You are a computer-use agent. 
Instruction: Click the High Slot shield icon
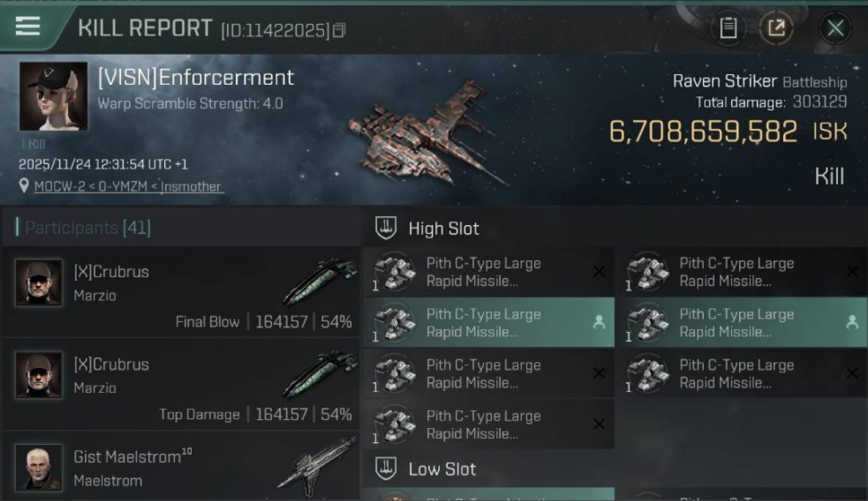click(386, 228)
